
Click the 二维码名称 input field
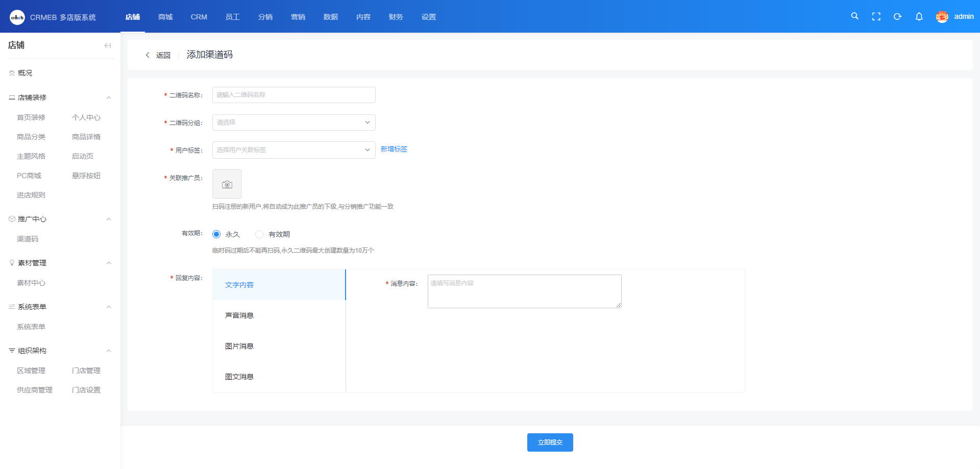click(x=293, y=95)
